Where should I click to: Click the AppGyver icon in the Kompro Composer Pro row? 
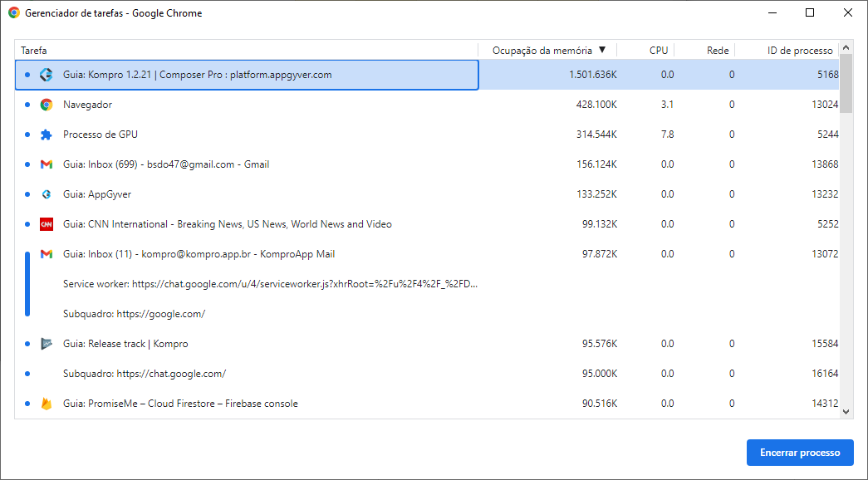click(x=47, y=75)
